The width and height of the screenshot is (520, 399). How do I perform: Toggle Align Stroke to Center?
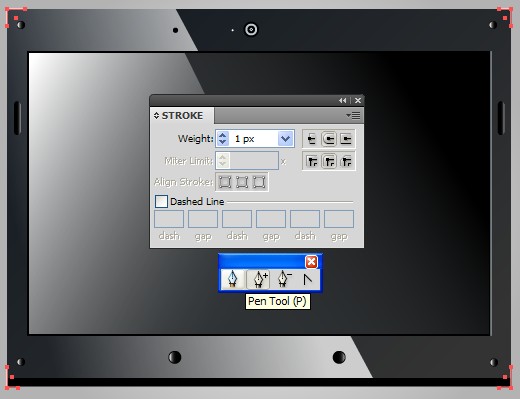coord(225,182)
